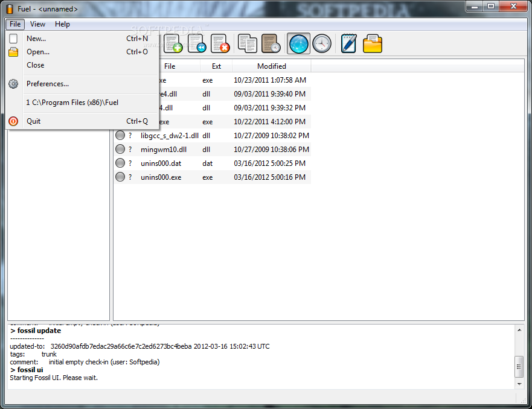Click status circle of unins000.dat
This screenshot has height=409, width=532.
point(120,163)
